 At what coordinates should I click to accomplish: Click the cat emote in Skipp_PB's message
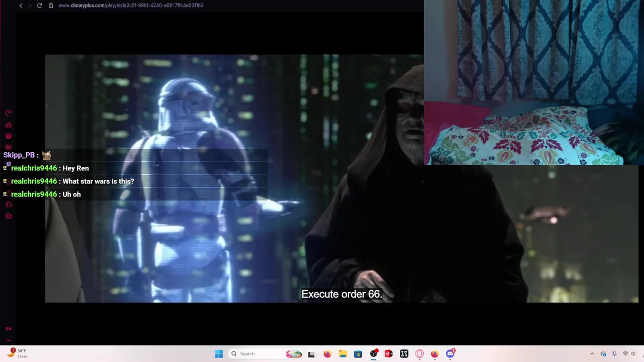(46, 155)
